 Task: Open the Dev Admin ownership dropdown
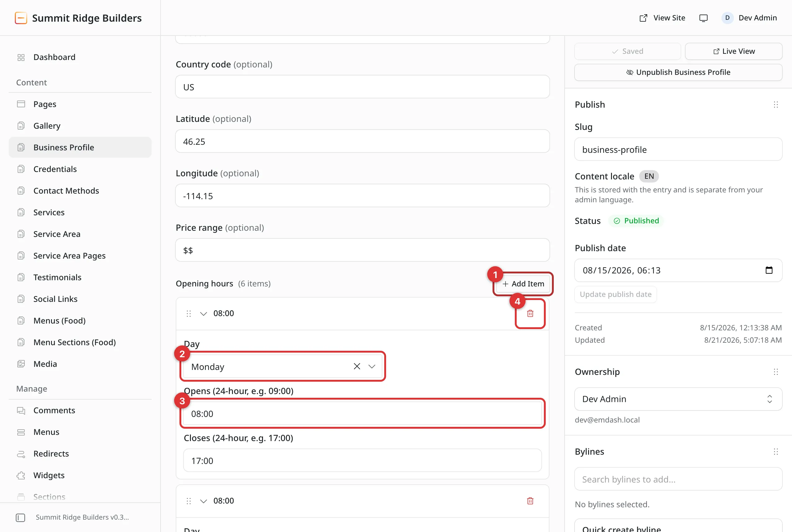(678, 399)
